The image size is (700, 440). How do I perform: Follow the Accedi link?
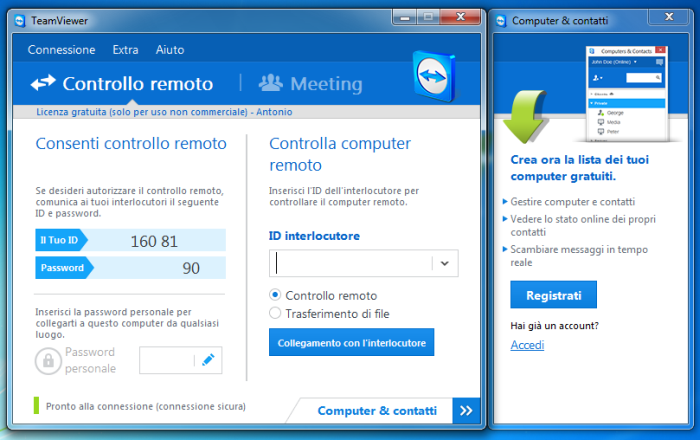tap(527, 345)
